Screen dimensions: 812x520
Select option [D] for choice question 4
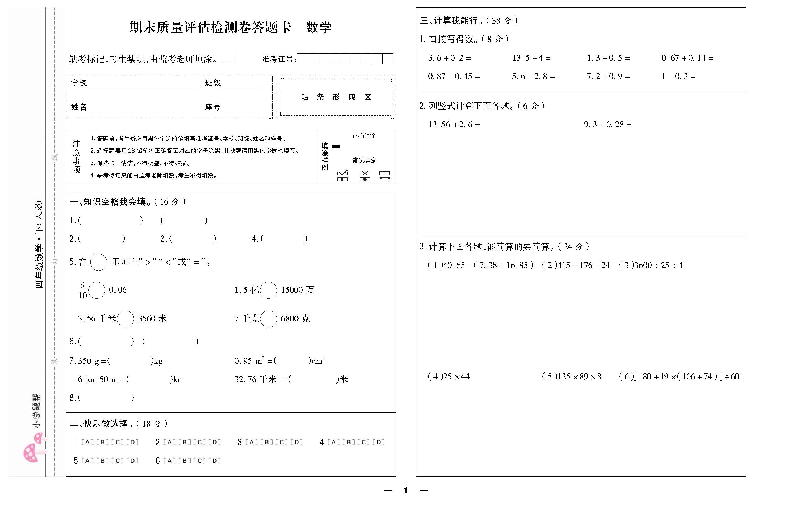point(378,442)
